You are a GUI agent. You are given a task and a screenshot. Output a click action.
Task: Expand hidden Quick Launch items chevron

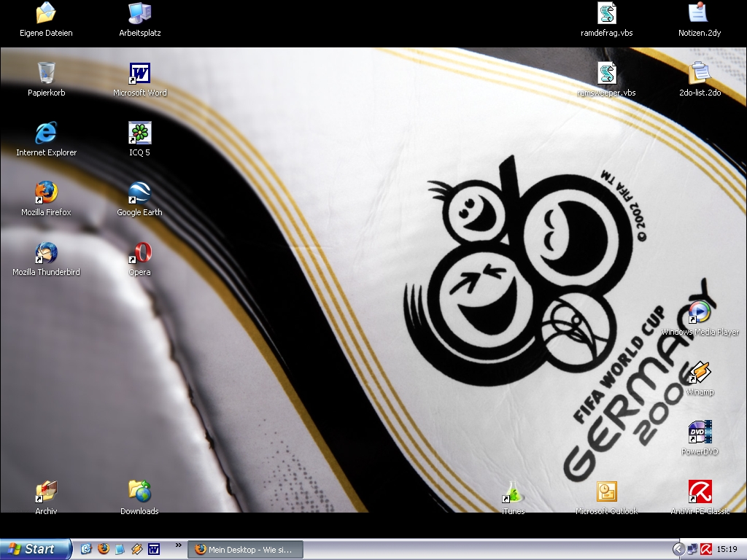click(179, 545)
